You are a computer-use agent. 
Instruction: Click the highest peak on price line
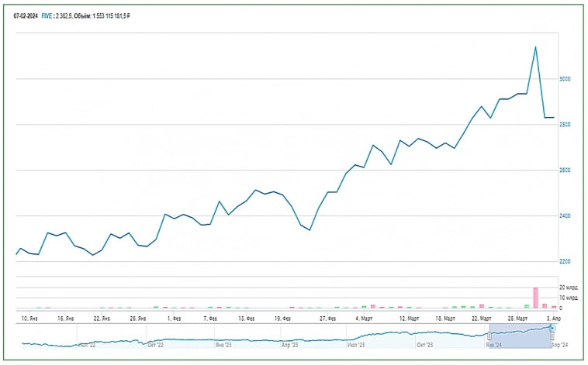[x=535, y=47]
